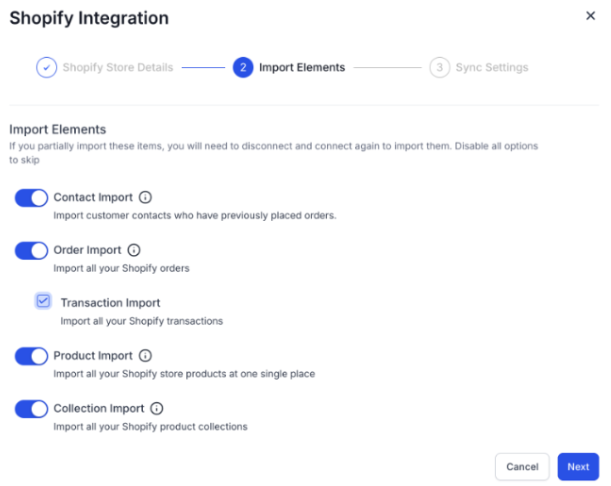
Task: Switch off the Collection Import toggle
Action: click(31, 409)
